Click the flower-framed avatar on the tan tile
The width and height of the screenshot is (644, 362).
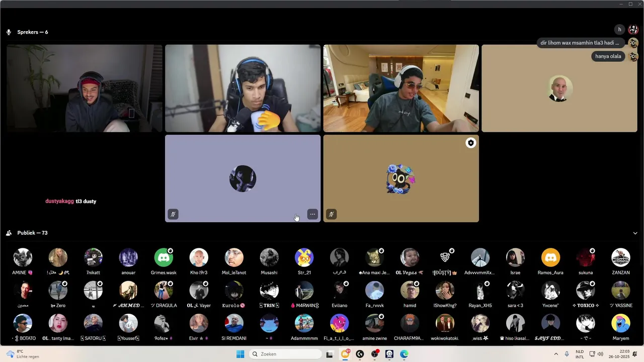[401, 178]
